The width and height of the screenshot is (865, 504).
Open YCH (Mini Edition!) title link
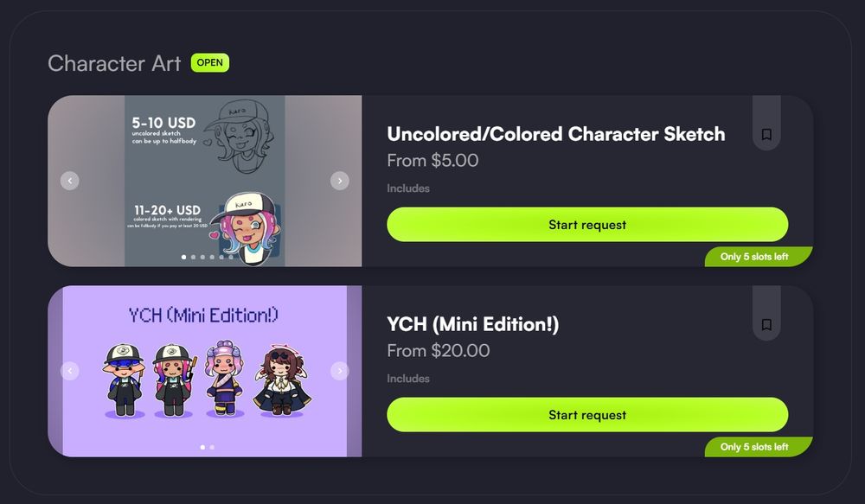pyautogui.click(x=473, y=324)
